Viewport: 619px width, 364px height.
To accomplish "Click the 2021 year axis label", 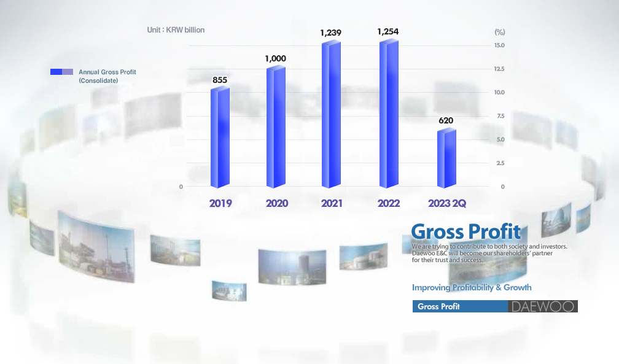I will pyautogui.click(x=332, y=203).
